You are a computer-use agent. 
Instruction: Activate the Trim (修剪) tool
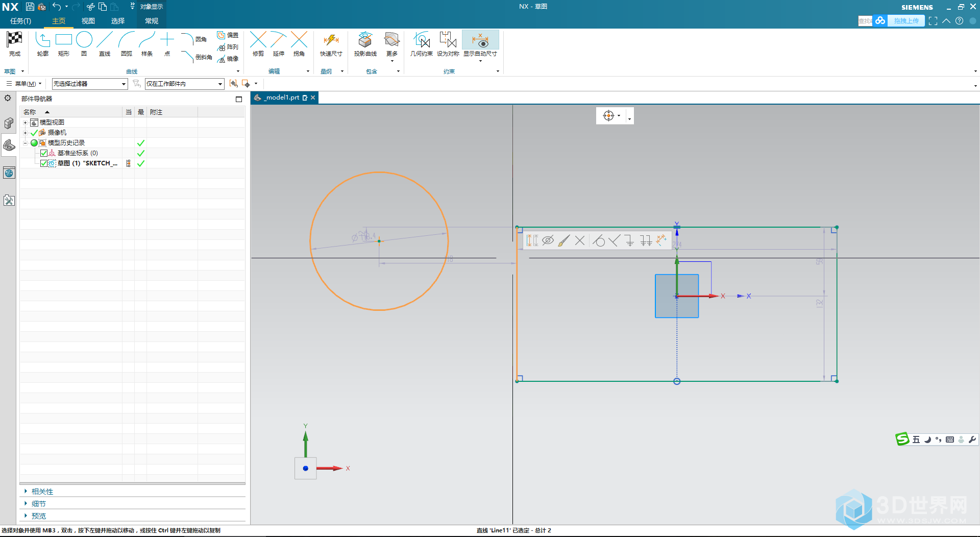pos(258,43)
